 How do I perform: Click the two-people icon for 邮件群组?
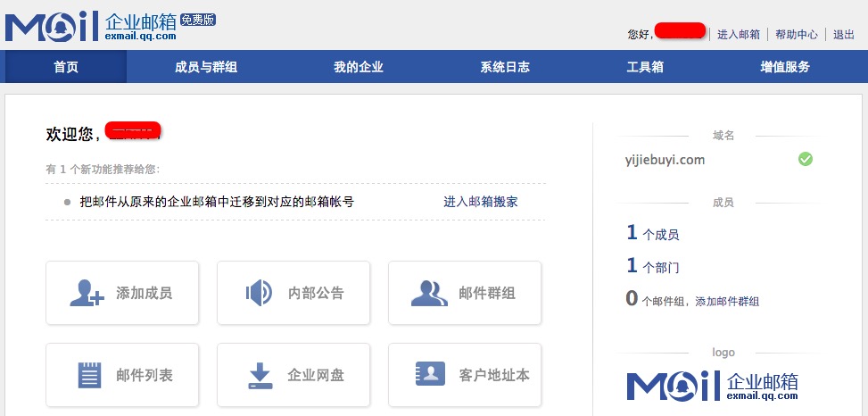[x=430, y=293]
